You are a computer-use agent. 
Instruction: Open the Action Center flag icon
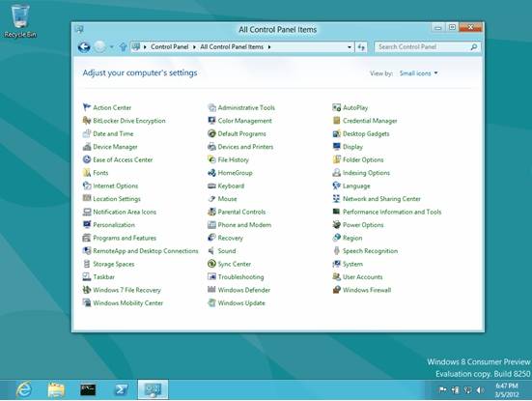(x=87, y=107)
